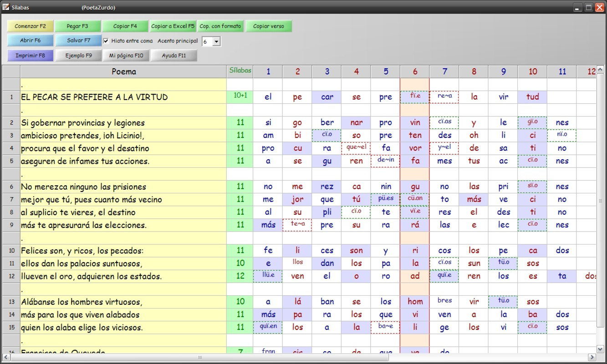Click the vertical scrollbar up arrow

click(x=600, y=70)
